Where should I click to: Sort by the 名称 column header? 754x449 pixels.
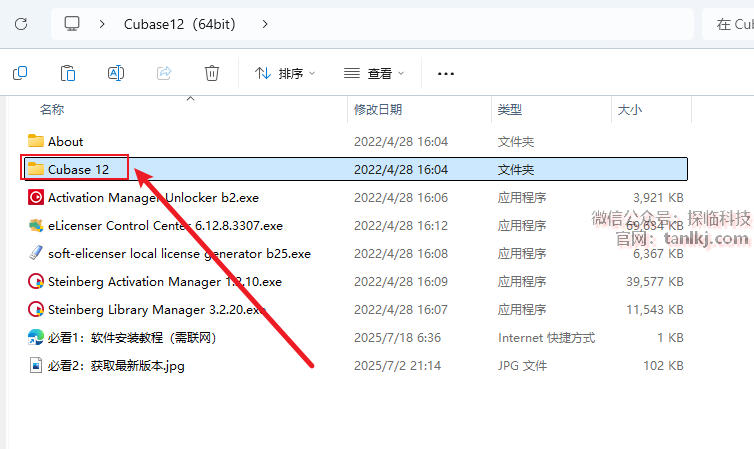pyautogui.click(x=52, y=110)
